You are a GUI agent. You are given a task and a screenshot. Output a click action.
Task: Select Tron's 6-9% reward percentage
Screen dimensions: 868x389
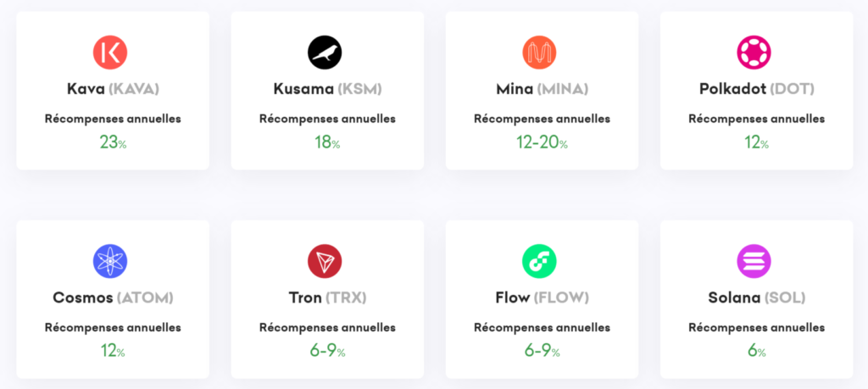(328, 351)
